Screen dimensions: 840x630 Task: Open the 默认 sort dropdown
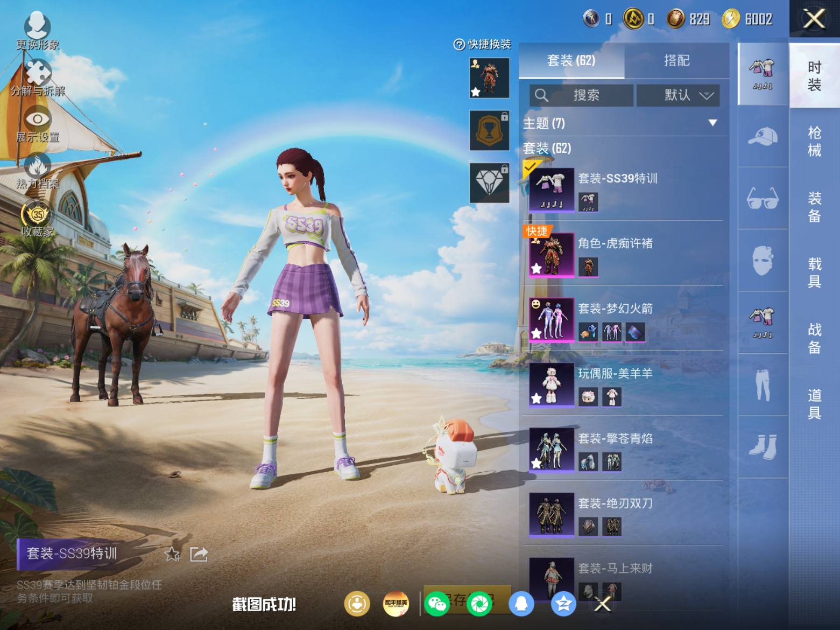tap(677, 95)
